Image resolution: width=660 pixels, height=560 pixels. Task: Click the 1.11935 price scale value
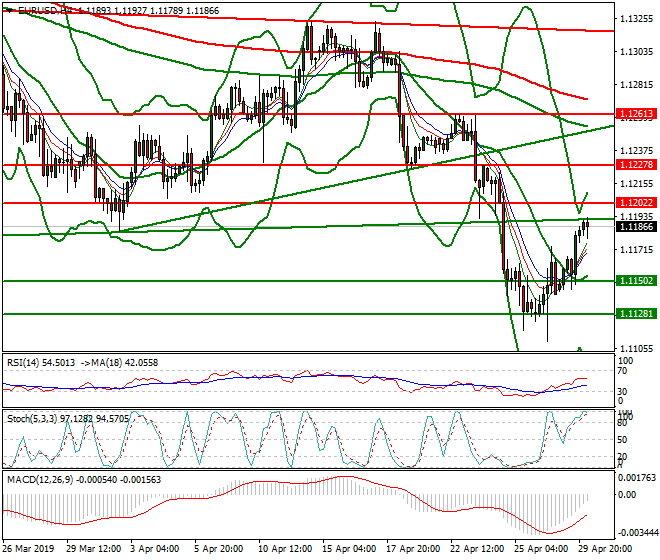(x=636, y=216)
